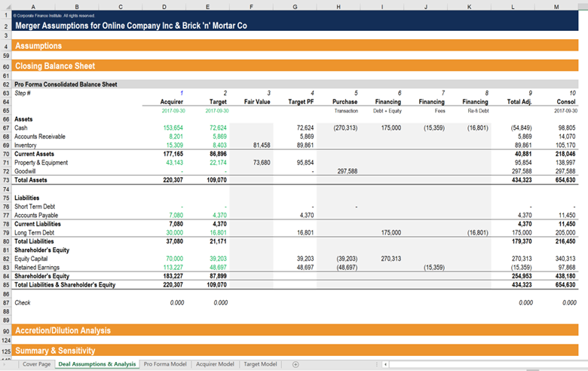Select the Consol Equity Capital 340,313

pyautogui.click(x=565, y=259)
